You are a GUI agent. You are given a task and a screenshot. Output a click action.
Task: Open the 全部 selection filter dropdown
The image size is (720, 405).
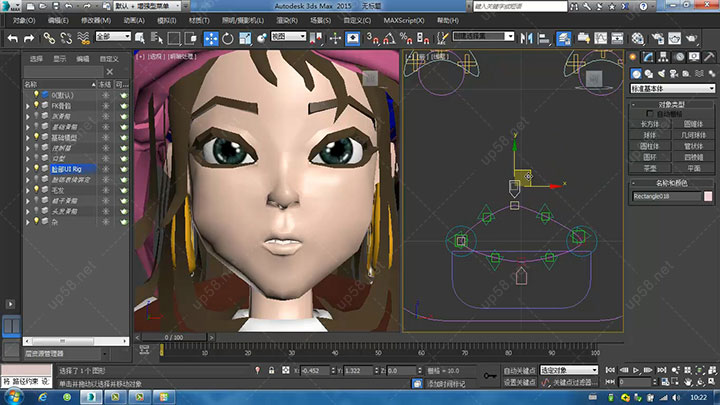pyautogui.click(x=113, y=36)
